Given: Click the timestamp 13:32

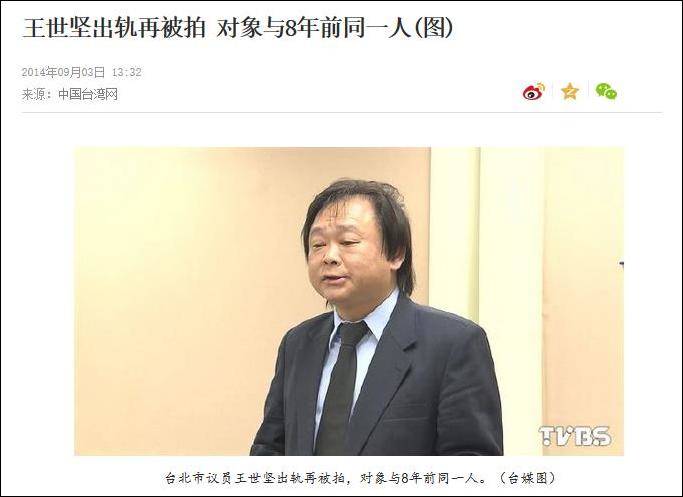Looking at the screenshot, I should [x=127, y=72].
